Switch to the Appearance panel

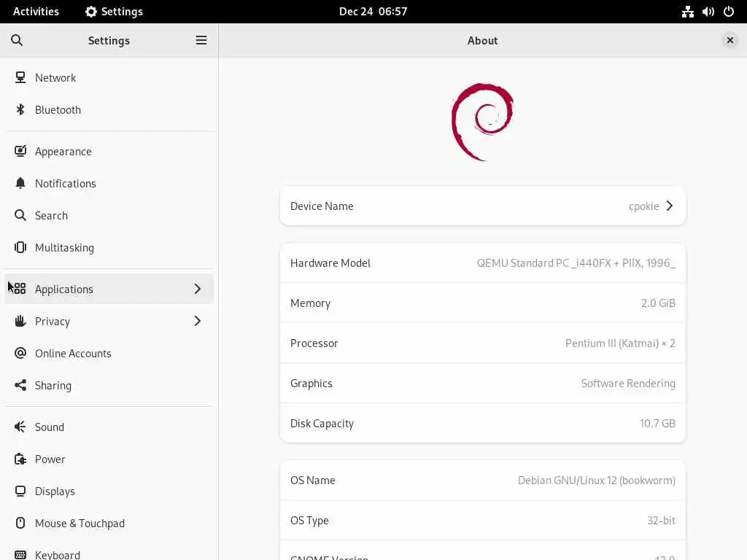click(109, 151)
